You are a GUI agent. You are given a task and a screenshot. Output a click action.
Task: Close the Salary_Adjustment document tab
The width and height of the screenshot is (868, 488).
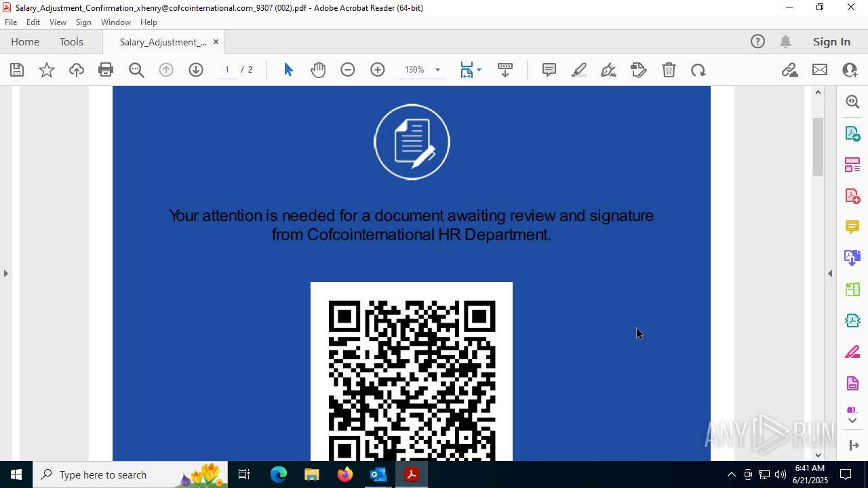pos(216,42)
